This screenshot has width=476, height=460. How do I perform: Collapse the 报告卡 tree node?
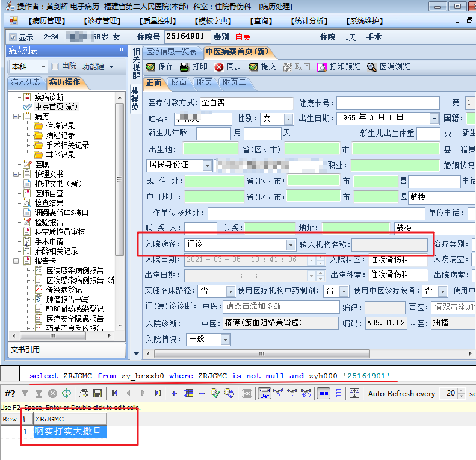click(x=16, y=261)
